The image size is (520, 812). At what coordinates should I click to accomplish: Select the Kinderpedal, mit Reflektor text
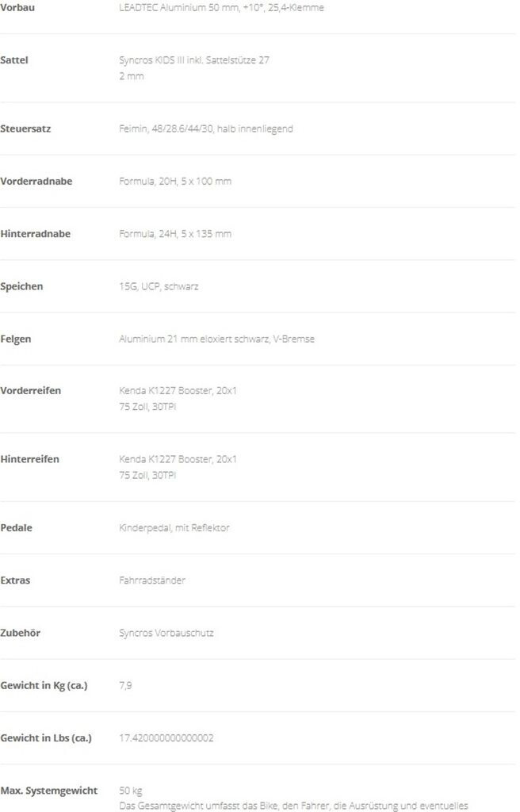point(174,527)
